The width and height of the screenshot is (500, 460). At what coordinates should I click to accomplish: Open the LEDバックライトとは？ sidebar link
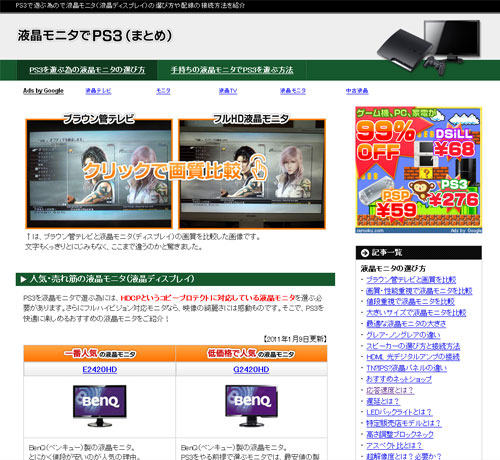pos(399,412)
